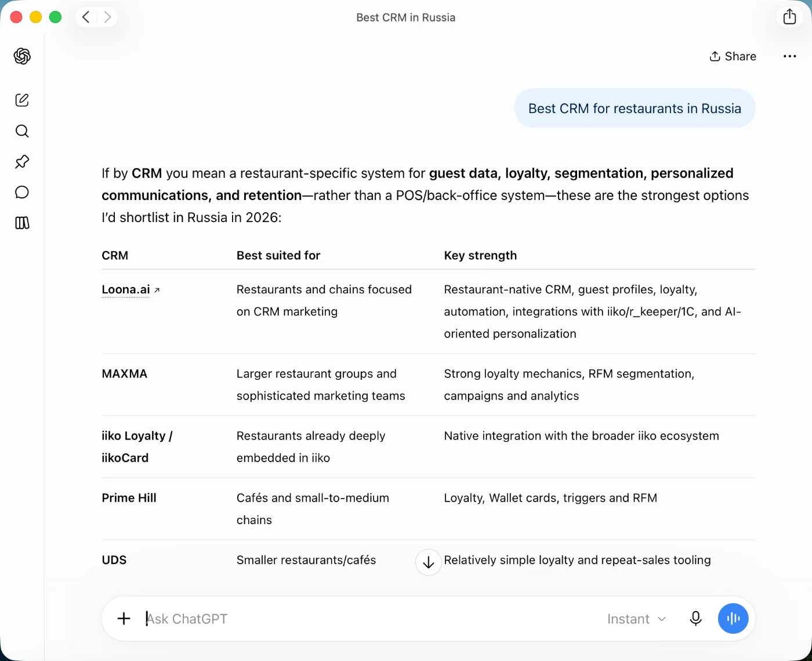Open the library books icon
812x661 pixels.
22,223
